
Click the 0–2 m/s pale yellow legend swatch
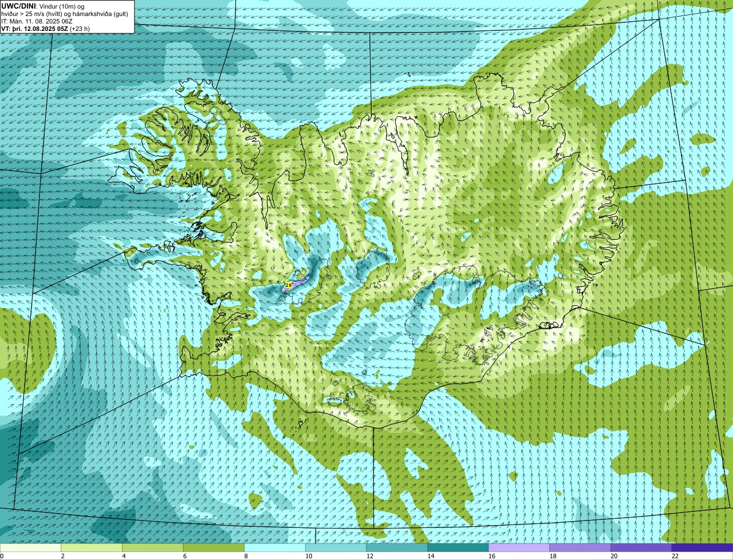pyautogui.click(x=30, y=548)
